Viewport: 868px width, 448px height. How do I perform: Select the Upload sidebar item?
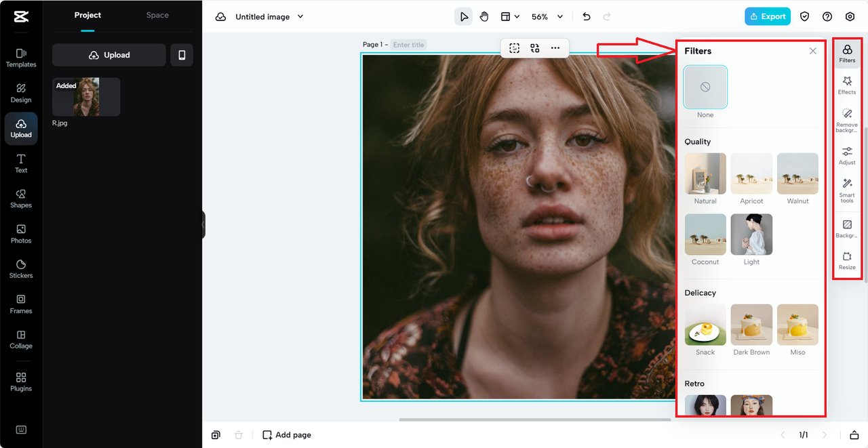coord(21,128)
